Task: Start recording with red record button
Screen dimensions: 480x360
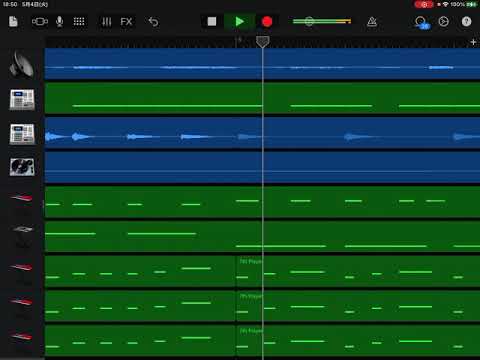Action: 267,22
